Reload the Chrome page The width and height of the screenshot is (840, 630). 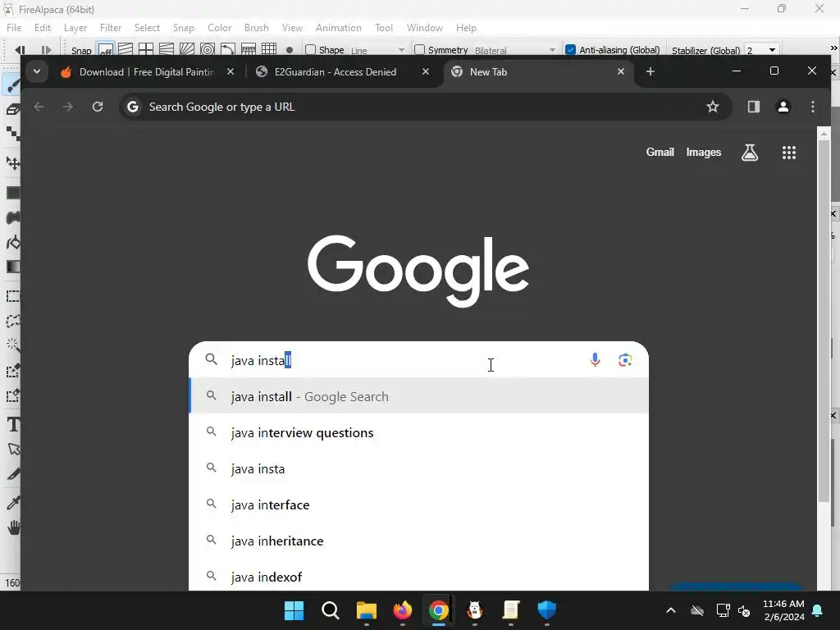click(97, 107)
